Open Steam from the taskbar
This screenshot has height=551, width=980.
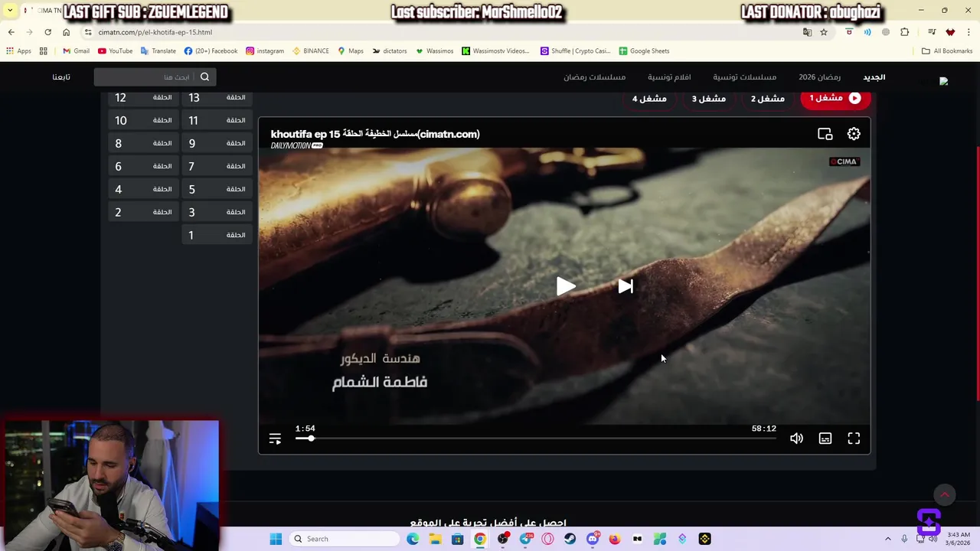click(x=570, y=539)
